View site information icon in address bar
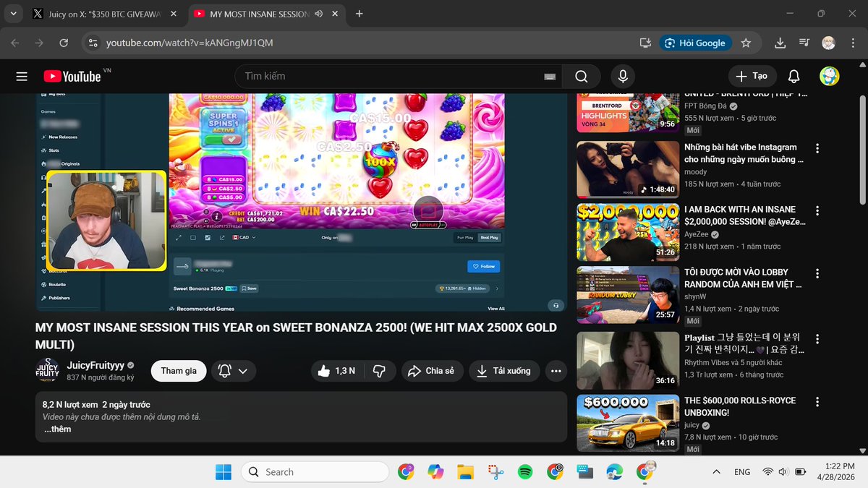 point(91,43)
